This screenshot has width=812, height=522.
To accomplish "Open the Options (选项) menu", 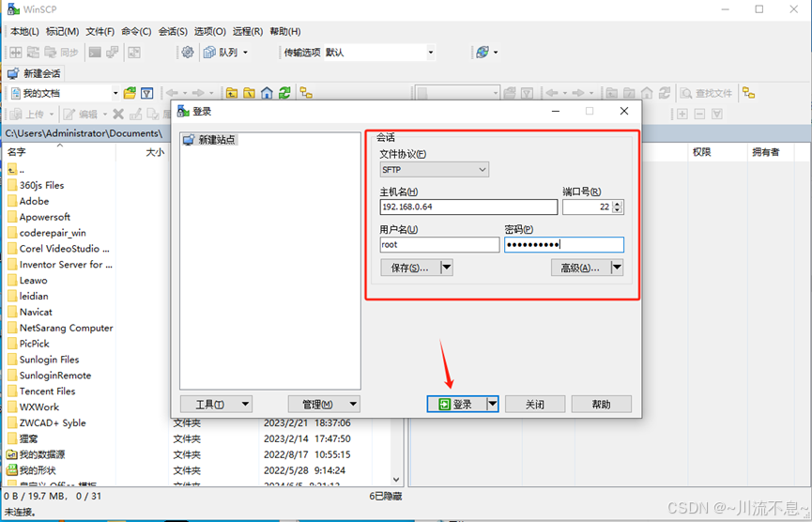I will pos(209,32).
